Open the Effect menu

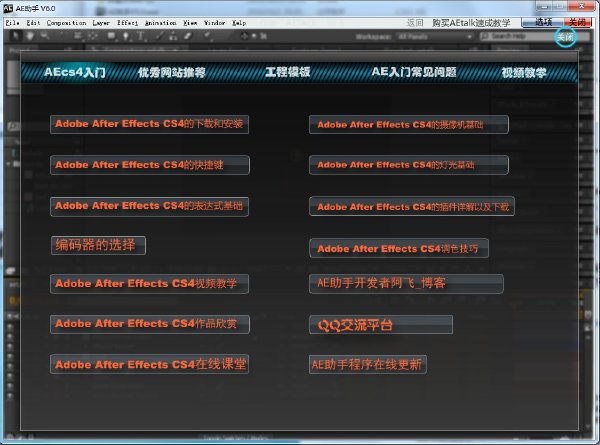point(127,23)
